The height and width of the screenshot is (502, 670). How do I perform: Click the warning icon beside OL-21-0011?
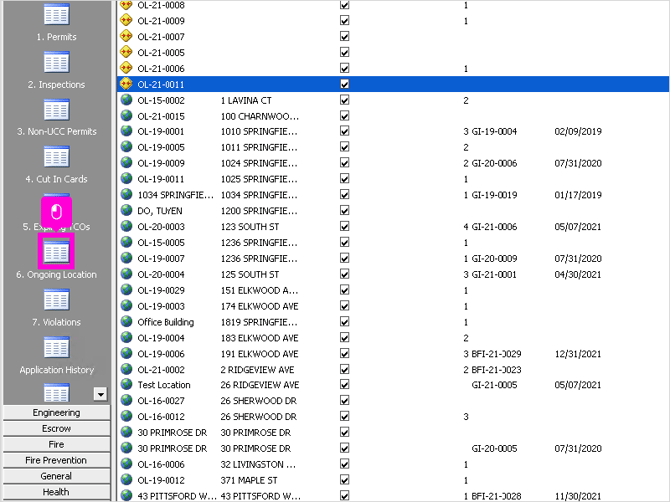[x=126, y=84]
